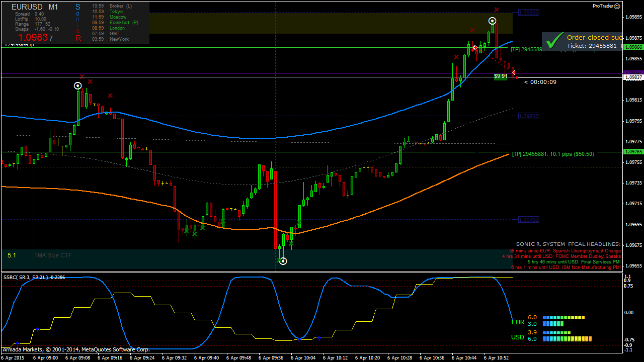Click the Frankfurt (P) session clock row
644x362 pixels.
click(x=115, y=23)
